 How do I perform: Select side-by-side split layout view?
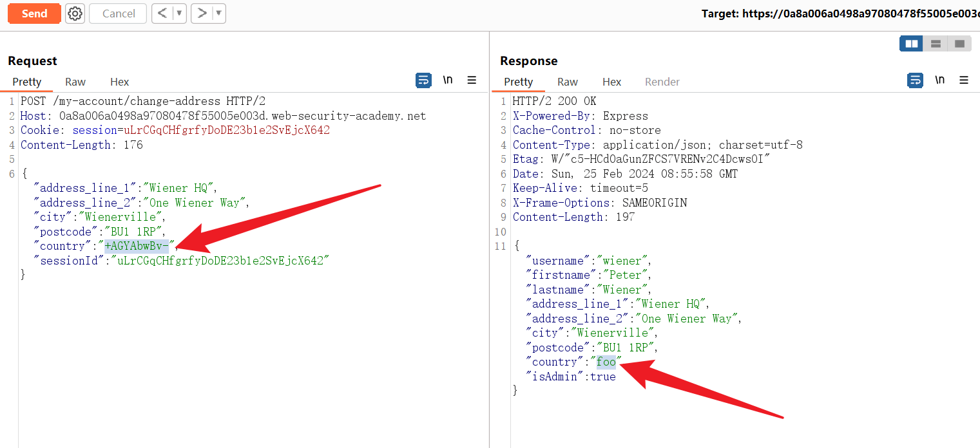pos(912,44)
